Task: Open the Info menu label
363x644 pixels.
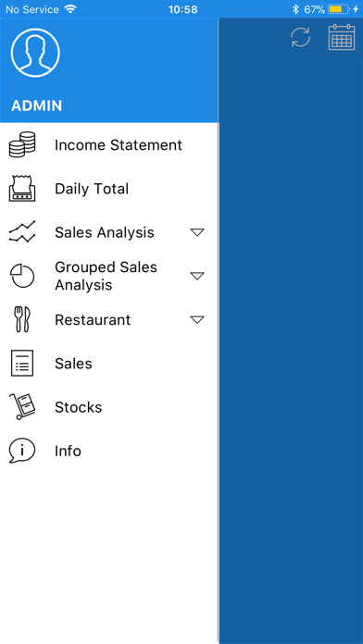Action: pos(68,451)
